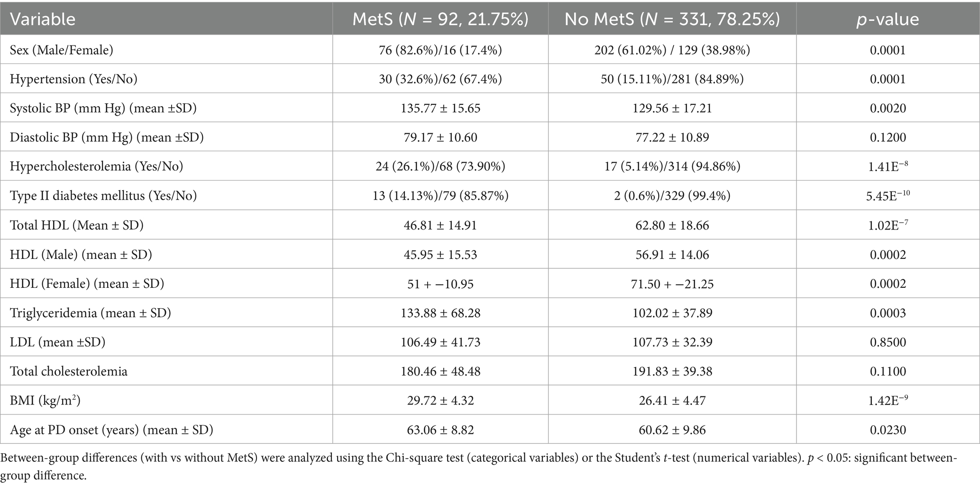This screenshot has height=486, width=980.
Task: Select the 76 (82.6%)/16 (17.4%) sex cell
Action: tap(440, 50)
